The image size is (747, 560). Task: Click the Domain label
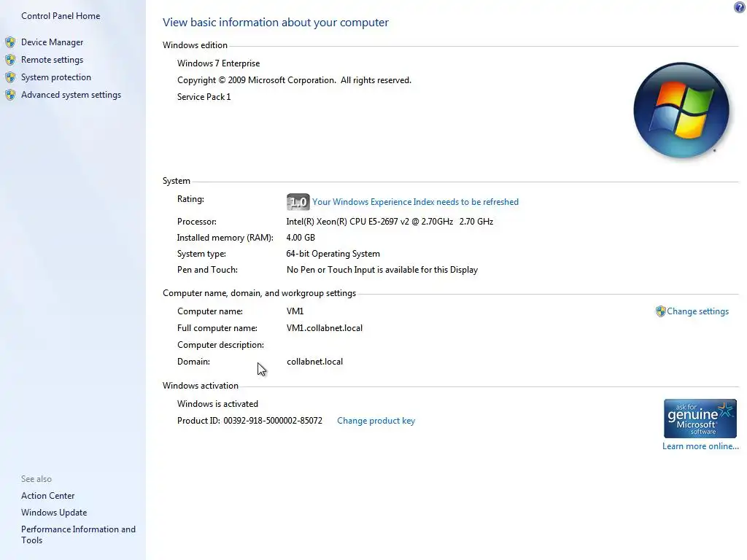[193, 362]
